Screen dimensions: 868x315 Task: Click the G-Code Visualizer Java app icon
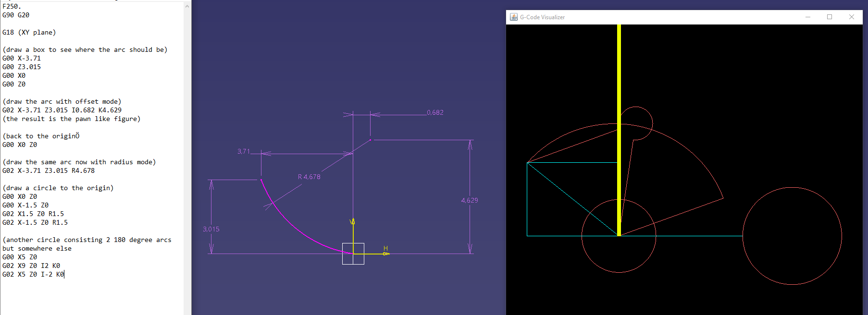(x=514, y=17)
